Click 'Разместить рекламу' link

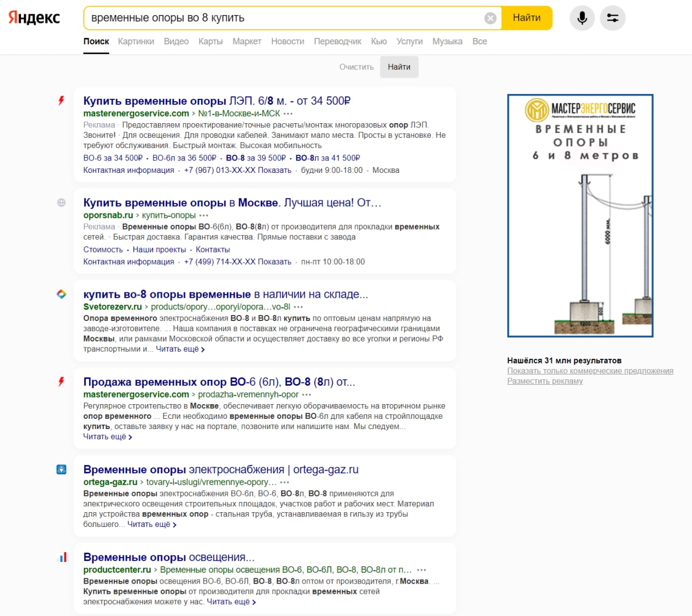tap(545, 381)
